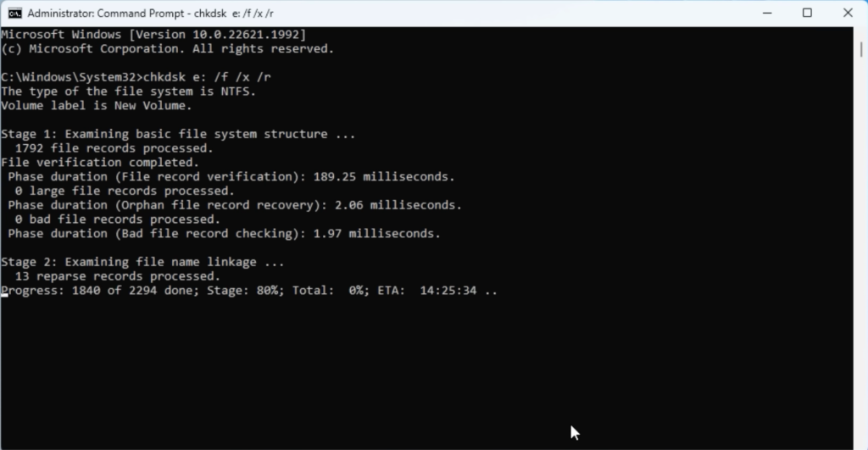
Task: Click the Microsoft Corporation copyright line
Action: click(x=168, y=48)
